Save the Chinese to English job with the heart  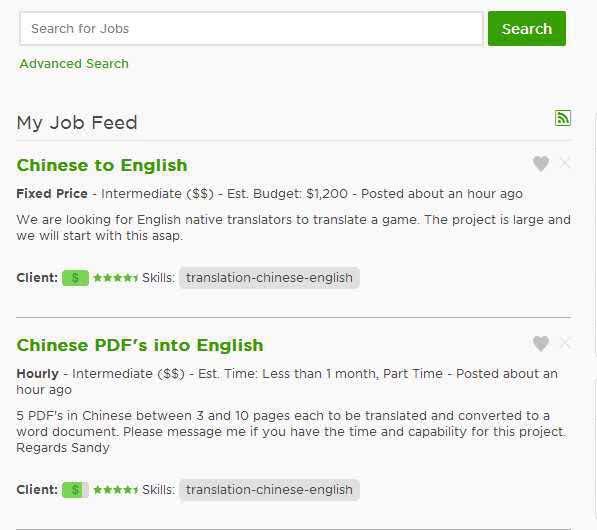pyautogui.click(x=541, y=164)
